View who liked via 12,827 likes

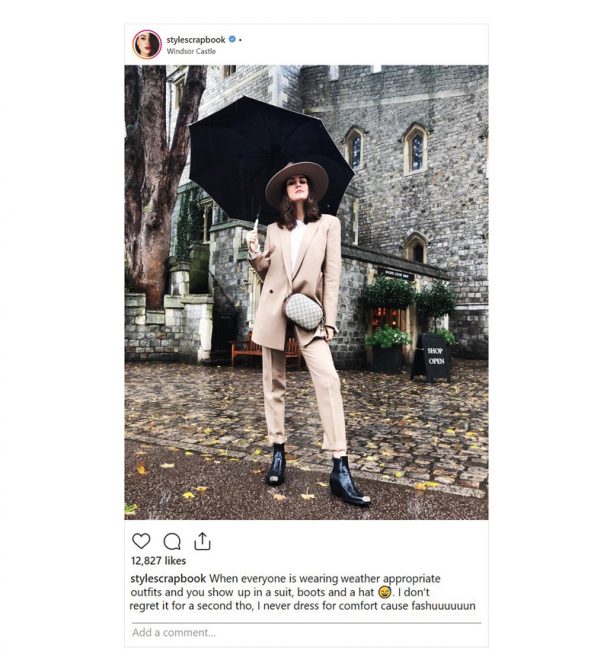(158, 561)
